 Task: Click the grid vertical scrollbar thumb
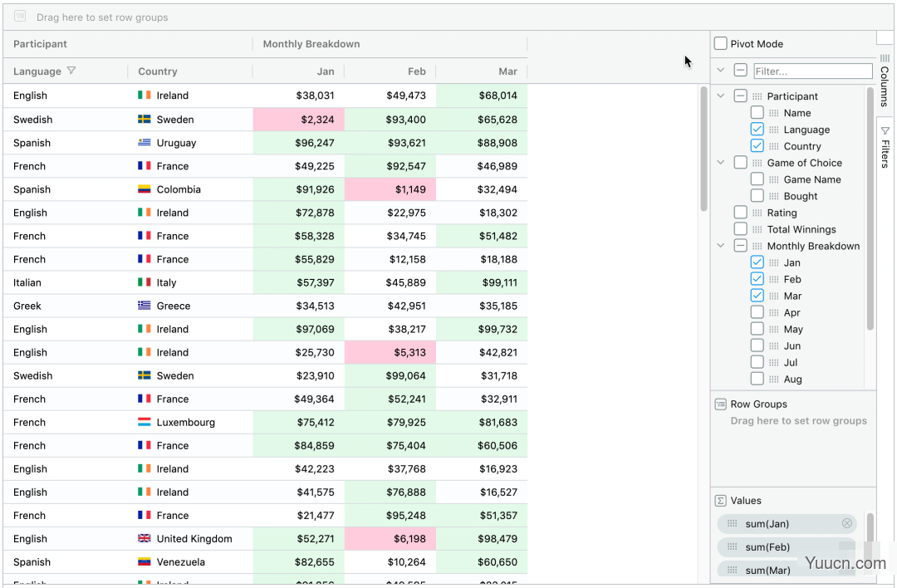tap(703, 149)
